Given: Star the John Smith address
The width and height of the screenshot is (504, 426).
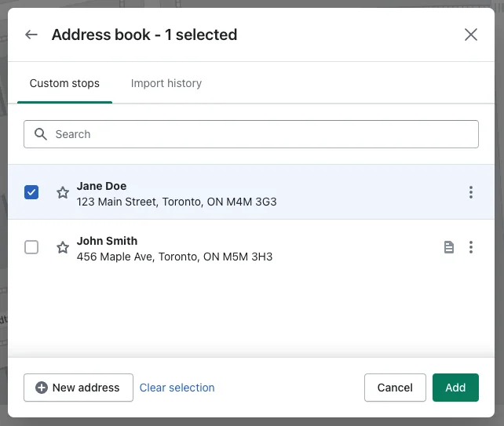Looking at the screenshot, I should (63, 247).
